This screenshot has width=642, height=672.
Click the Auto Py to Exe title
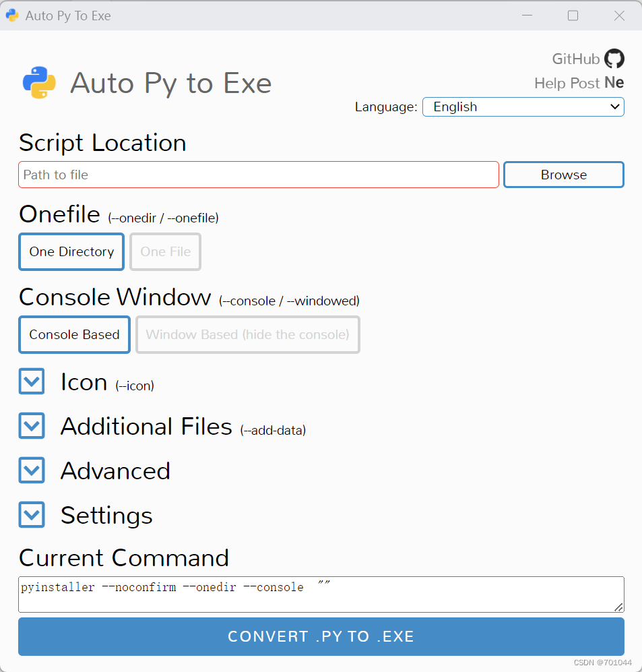171,83
